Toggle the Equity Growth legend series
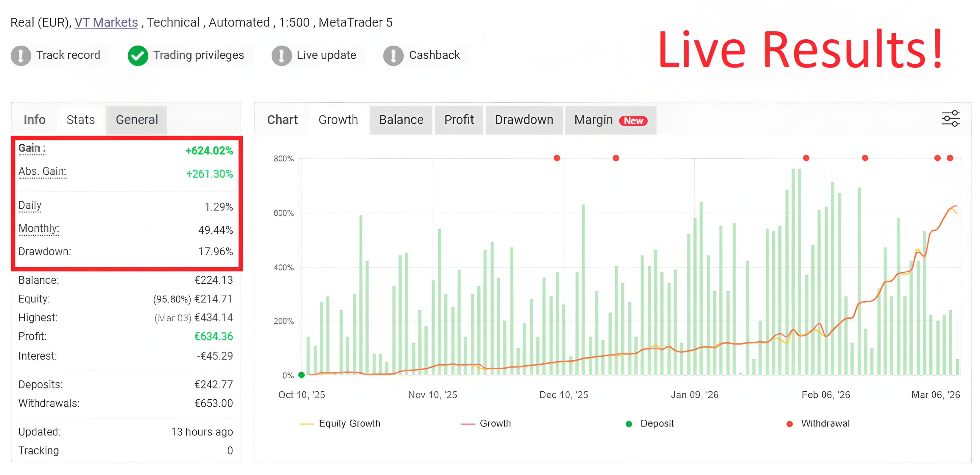 pos(340,423)
